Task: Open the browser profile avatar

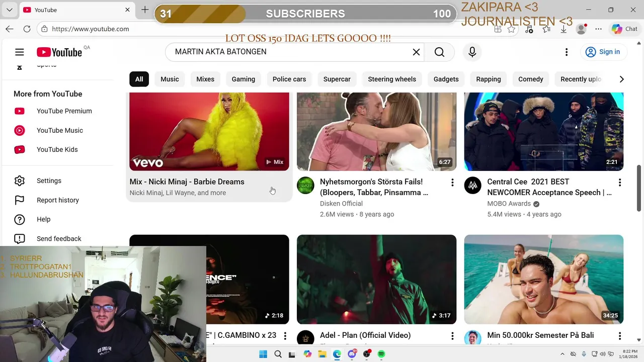Action: [x=581, y=29]
